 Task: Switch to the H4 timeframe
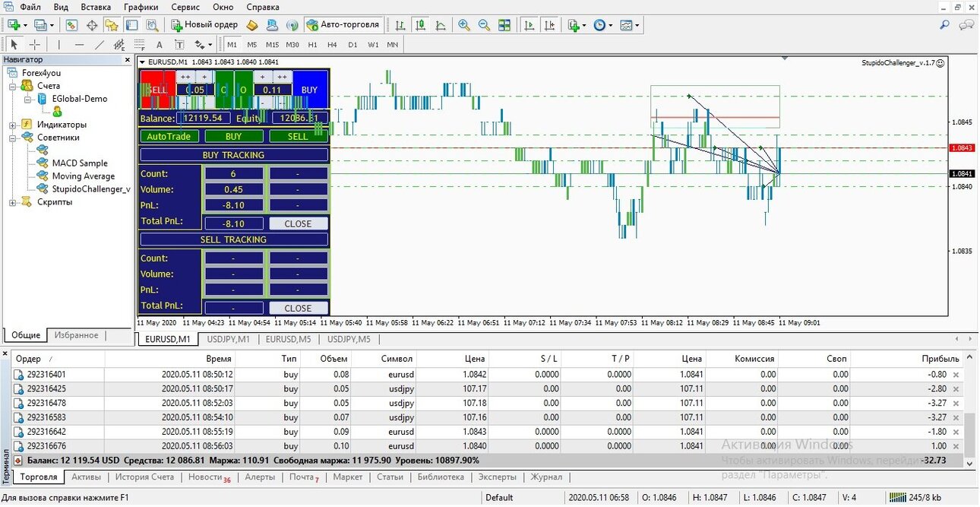click(332, 45)
